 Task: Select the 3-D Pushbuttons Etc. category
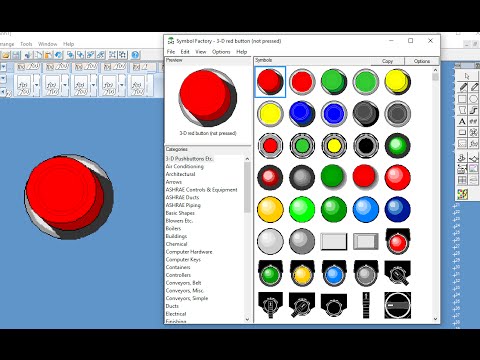coord(189,159)
